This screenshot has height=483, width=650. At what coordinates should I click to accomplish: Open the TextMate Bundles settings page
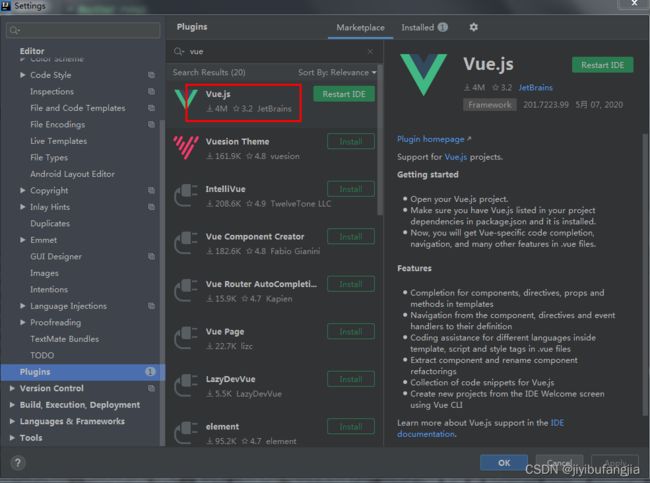tap(64, 339)
